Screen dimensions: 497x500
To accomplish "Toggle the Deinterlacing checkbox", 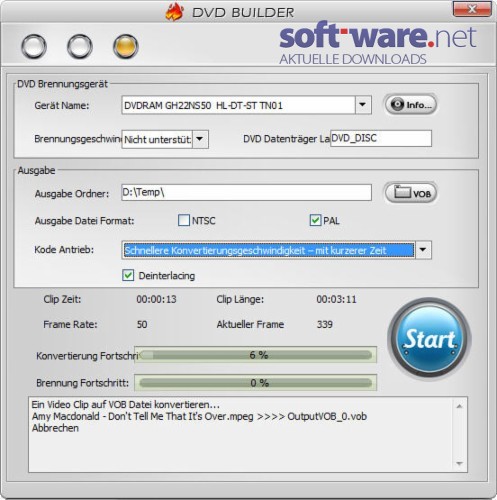I will (128, 275).
